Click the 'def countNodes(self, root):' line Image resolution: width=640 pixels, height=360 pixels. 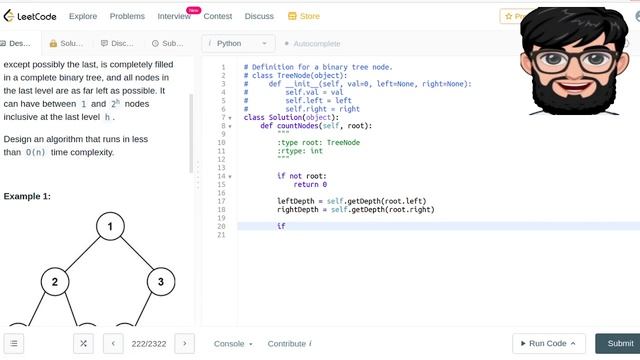(316, 126)
